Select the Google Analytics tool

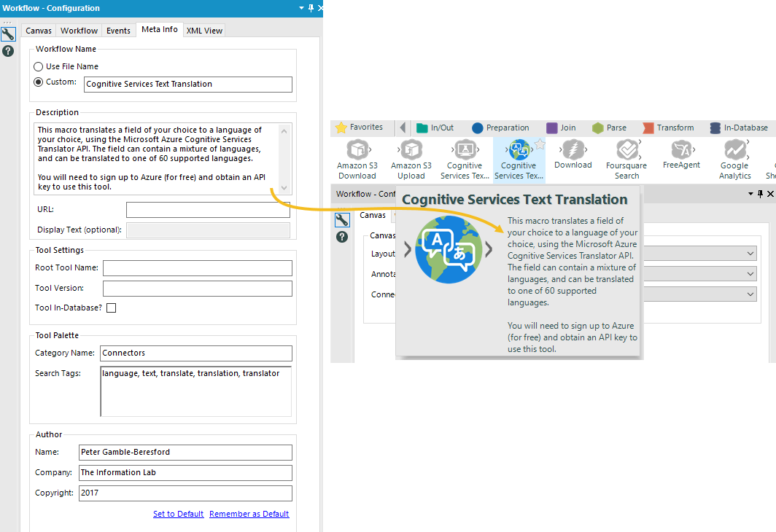point(735,160)
